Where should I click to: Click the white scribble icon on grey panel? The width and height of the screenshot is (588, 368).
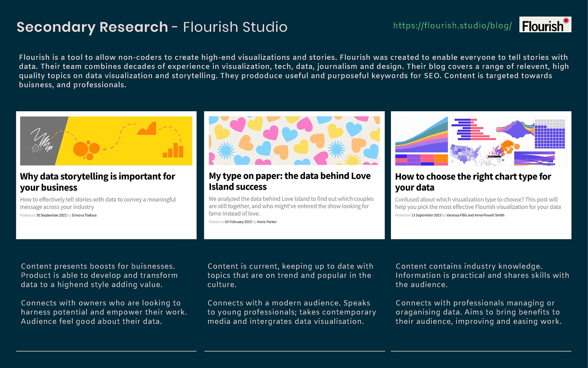point(41,140)
